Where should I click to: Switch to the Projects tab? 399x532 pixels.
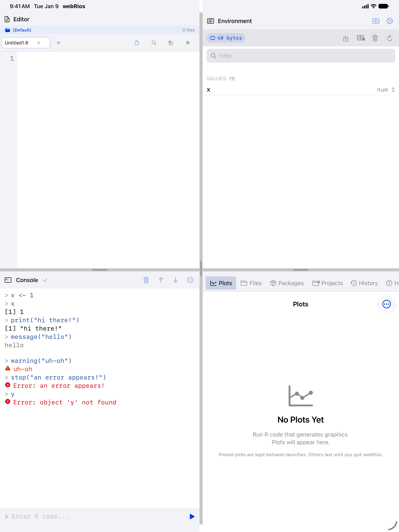click(x=327, y=283)
